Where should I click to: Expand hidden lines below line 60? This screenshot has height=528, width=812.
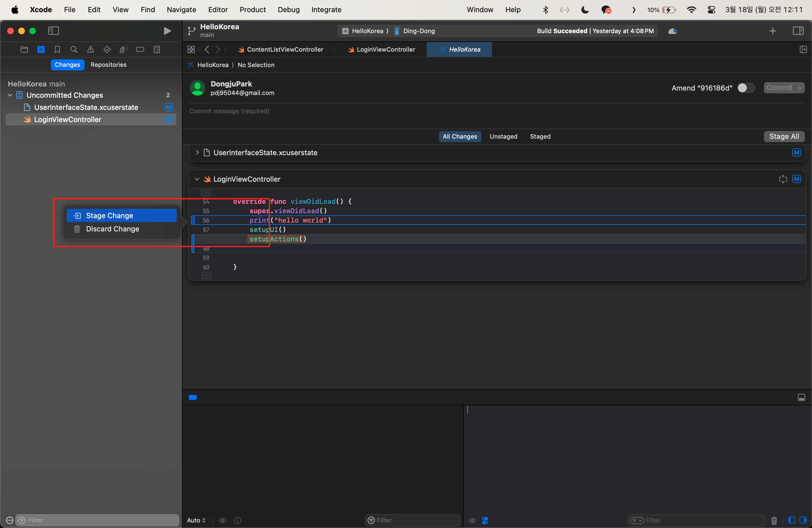pos(206,275)
